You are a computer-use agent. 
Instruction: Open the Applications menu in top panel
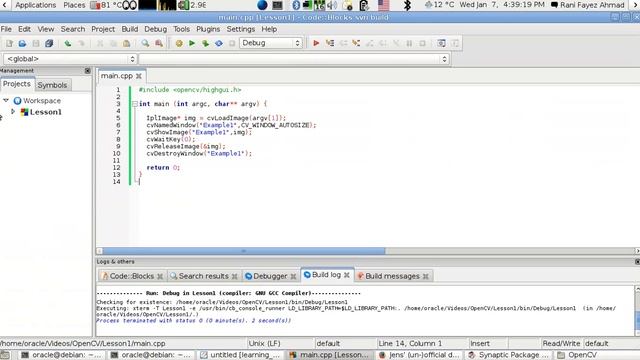(36, 5)
